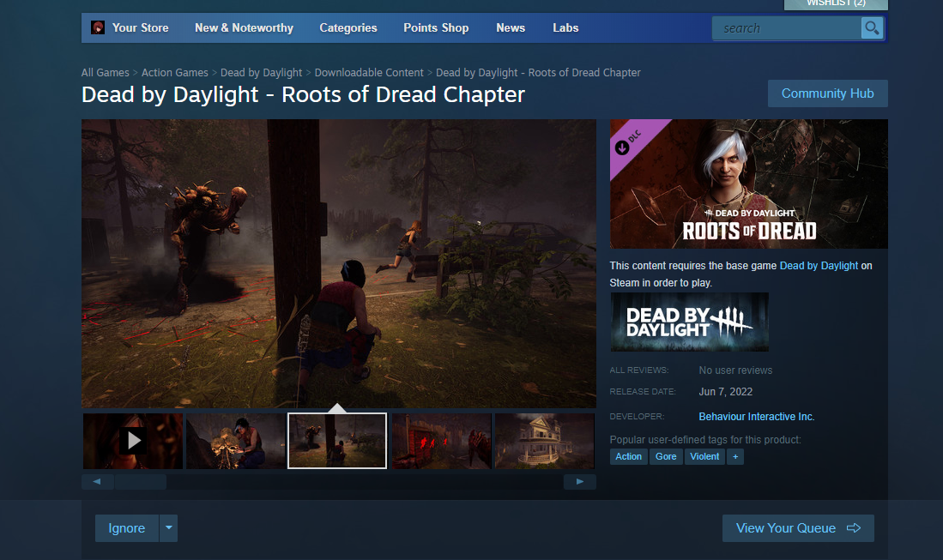This screenshot has height=560, width=943.
Task: Select the highlighted forest chase thumbnail
Action: (337, 441)
